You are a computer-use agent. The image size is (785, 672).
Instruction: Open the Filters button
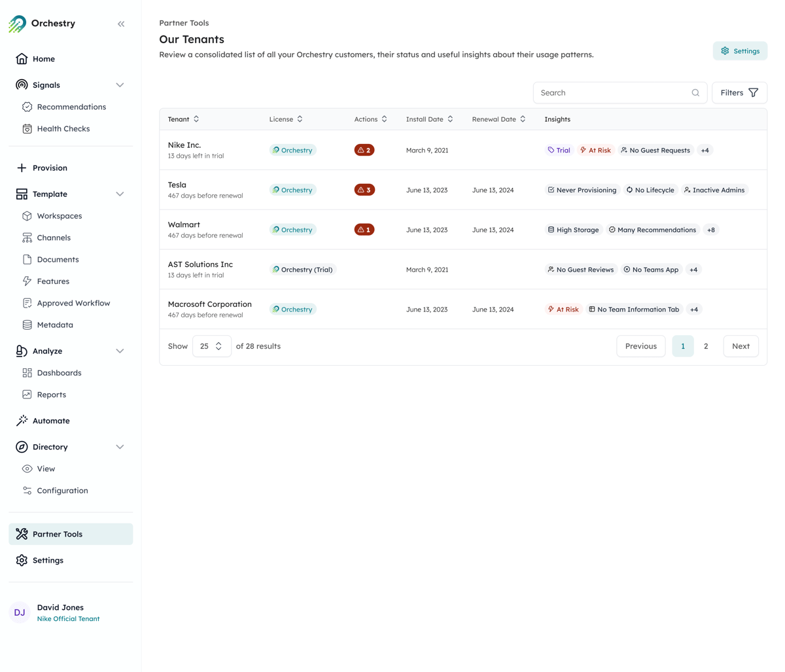pyautogui.click(x=739, y=93)
